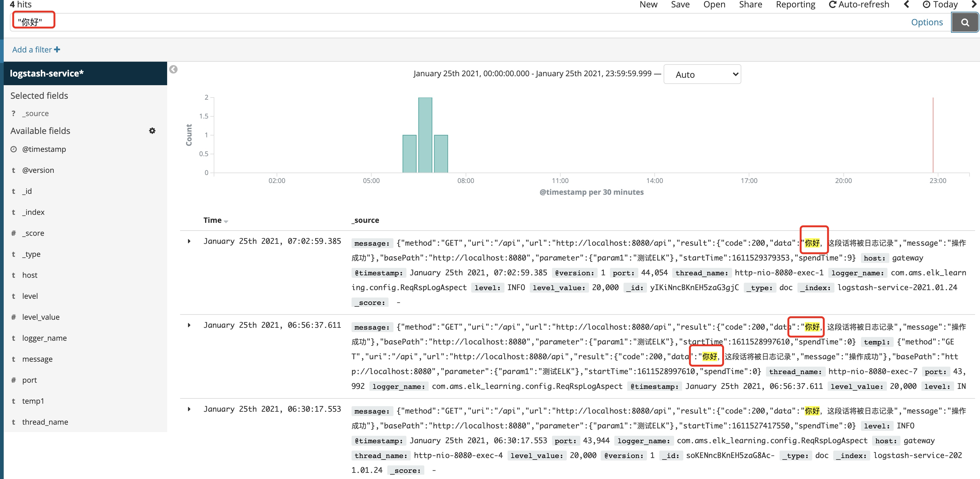Image resolution: width=980 pixels, height=479 pixels.
Task: Click the Time column header
Action: [x=212, y=220]
